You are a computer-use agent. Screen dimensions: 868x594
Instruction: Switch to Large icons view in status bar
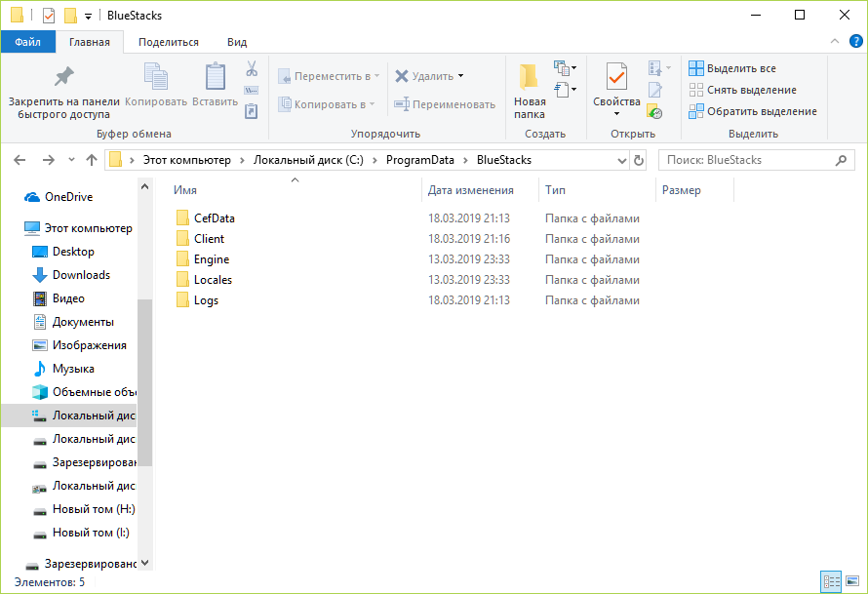point(852,581)
